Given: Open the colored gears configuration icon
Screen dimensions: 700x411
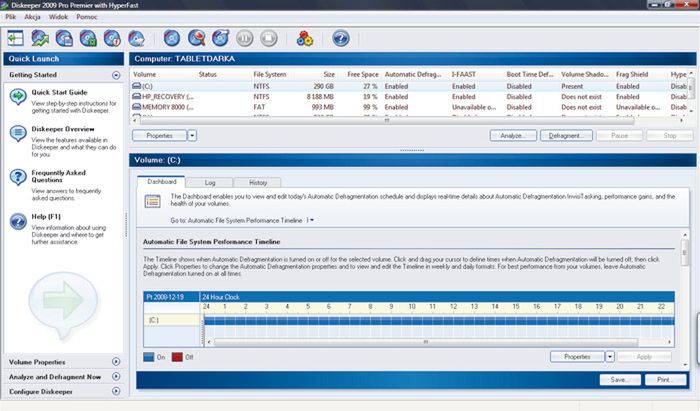Looking at the screenshot, I should 306,38.
